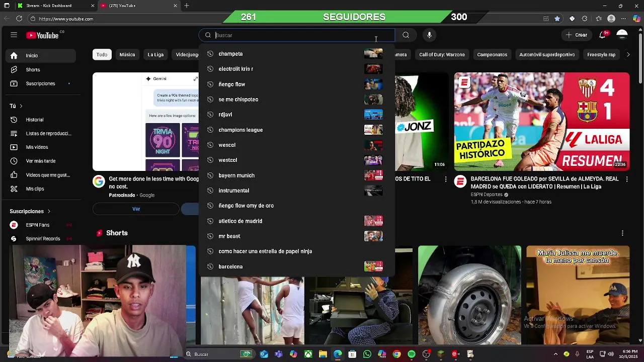Open Spinnin' Records channel subscription
Screen dimensions: 644x362
40,239
